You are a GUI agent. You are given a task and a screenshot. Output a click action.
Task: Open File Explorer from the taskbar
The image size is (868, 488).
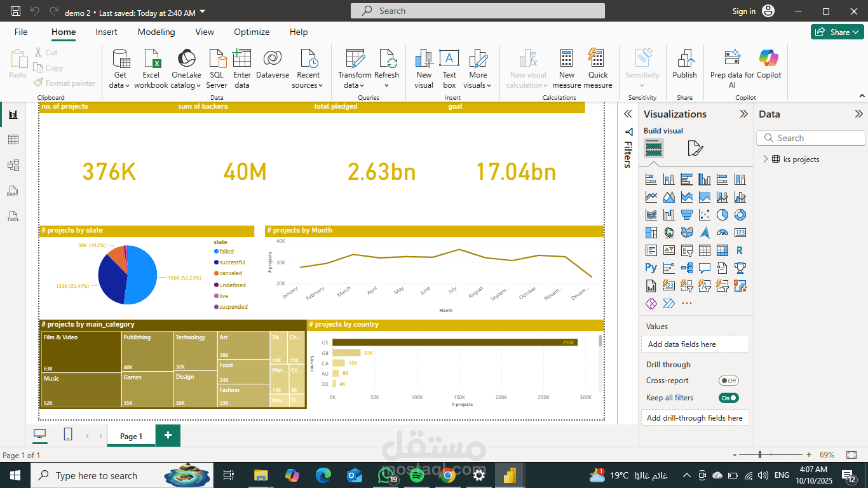click(261, 475)
